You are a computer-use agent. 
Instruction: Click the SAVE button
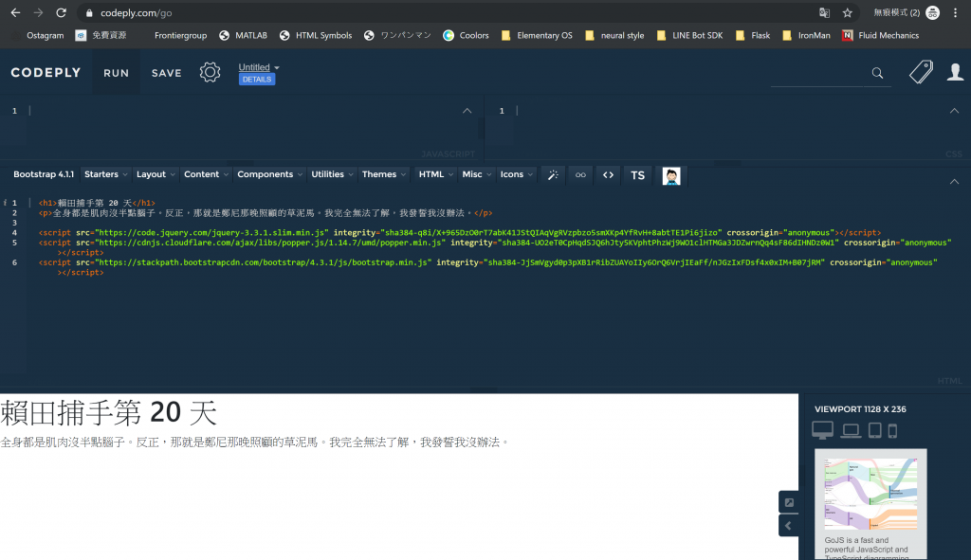[x=167, y=73]
